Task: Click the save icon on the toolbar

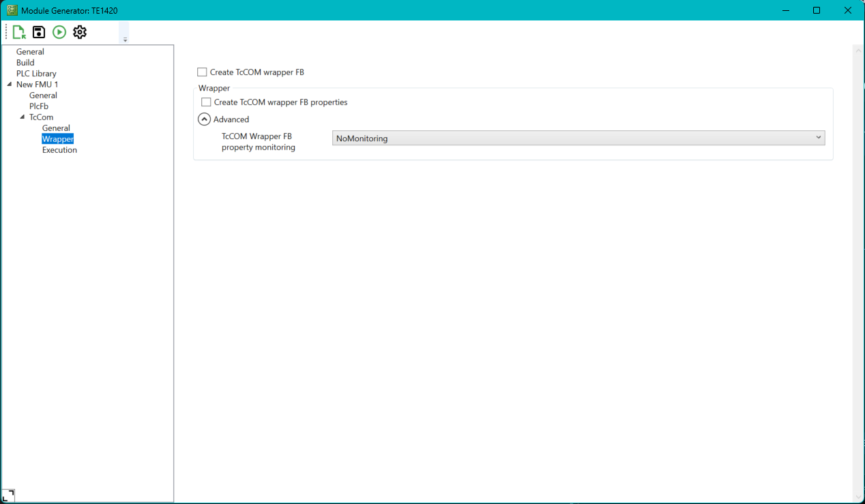Action: [38, 31]
